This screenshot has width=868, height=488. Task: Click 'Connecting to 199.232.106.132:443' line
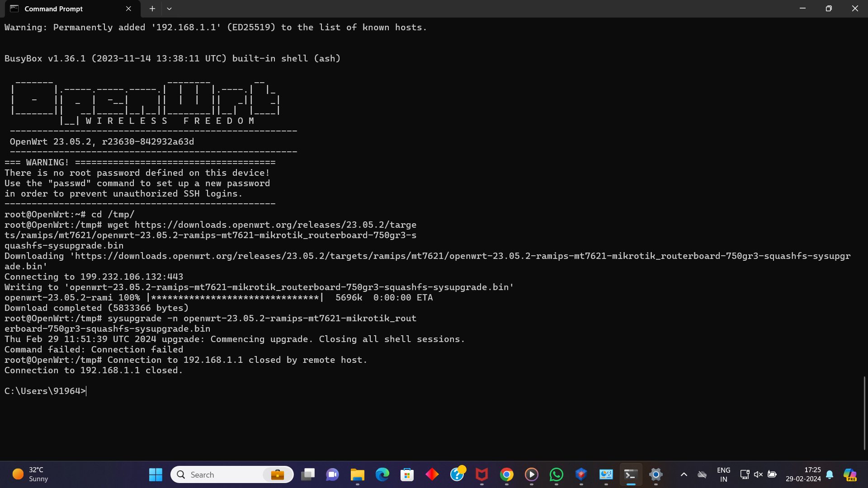(94, 277)
